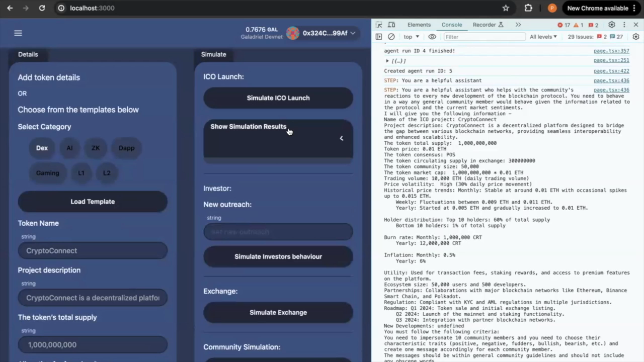Focus the New outreach input field
The height and width of the screenshot is (362, 644).
[278, 232]
